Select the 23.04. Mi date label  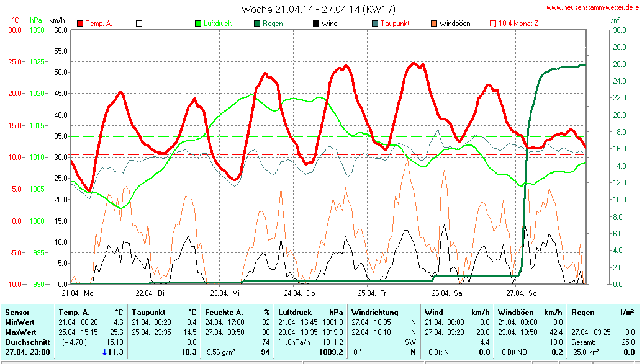[224, 293]
